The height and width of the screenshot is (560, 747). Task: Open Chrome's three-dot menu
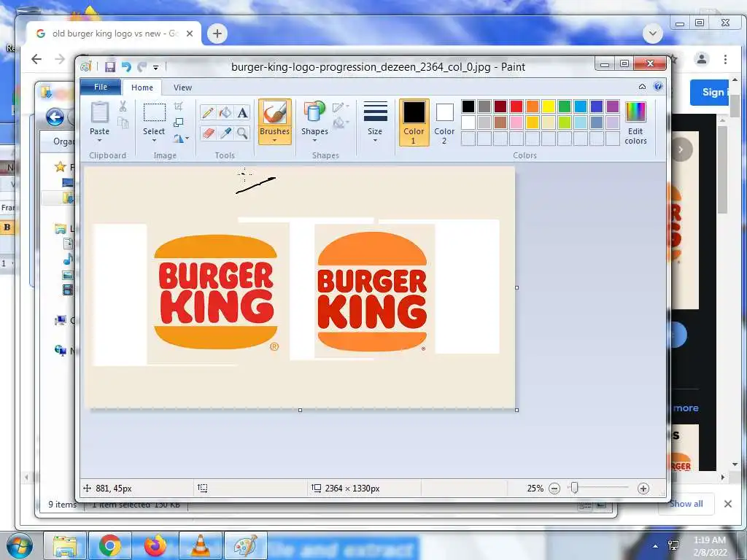click(x=725, y=59)
